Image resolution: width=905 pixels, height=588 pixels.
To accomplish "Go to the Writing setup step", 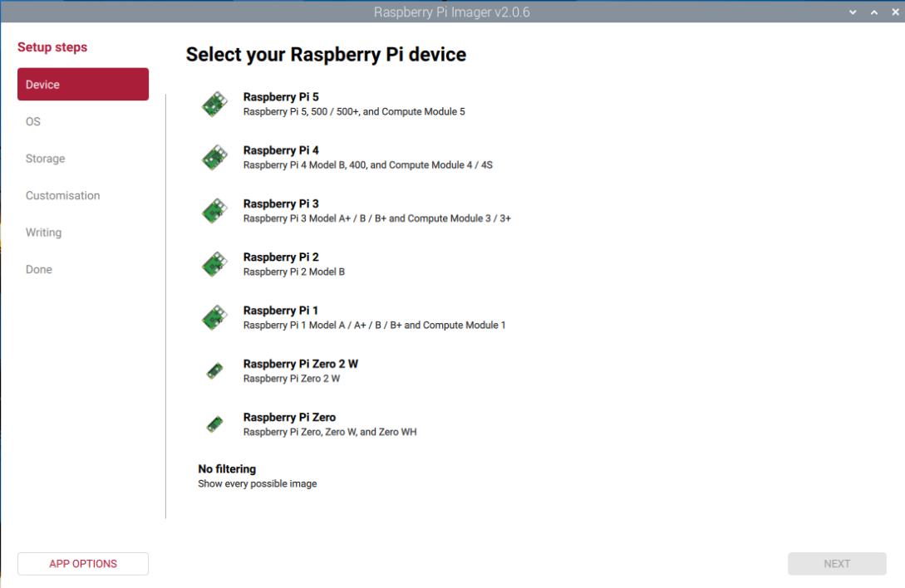I will (43, 233).
